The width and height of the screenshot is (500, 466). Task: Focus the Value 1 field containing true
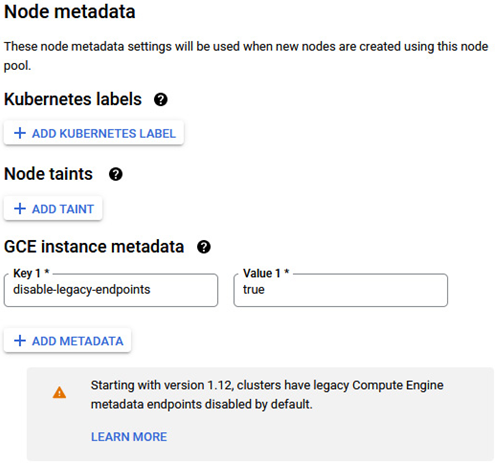pyautogui.click(x=341, y=290)
